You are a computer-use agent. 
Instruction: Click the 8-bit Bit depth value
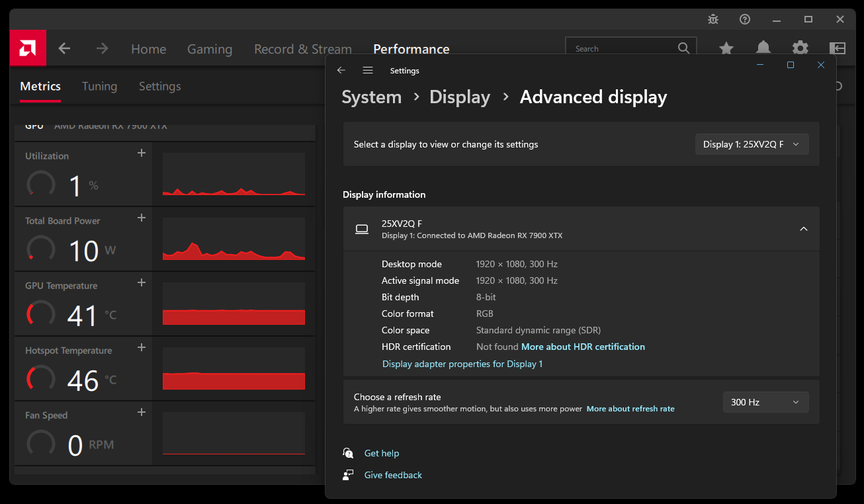[x=486, y=297]
